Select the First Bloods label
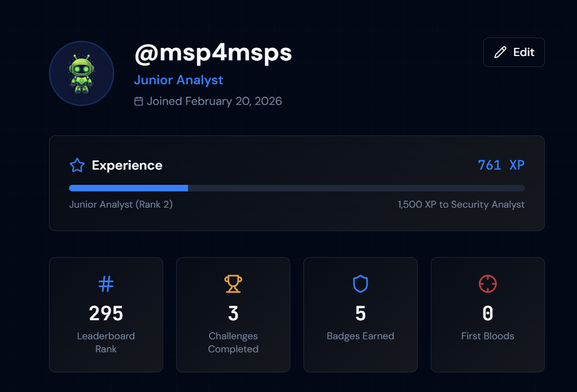Viewport: 577px width, 392px height. [488, 336]
